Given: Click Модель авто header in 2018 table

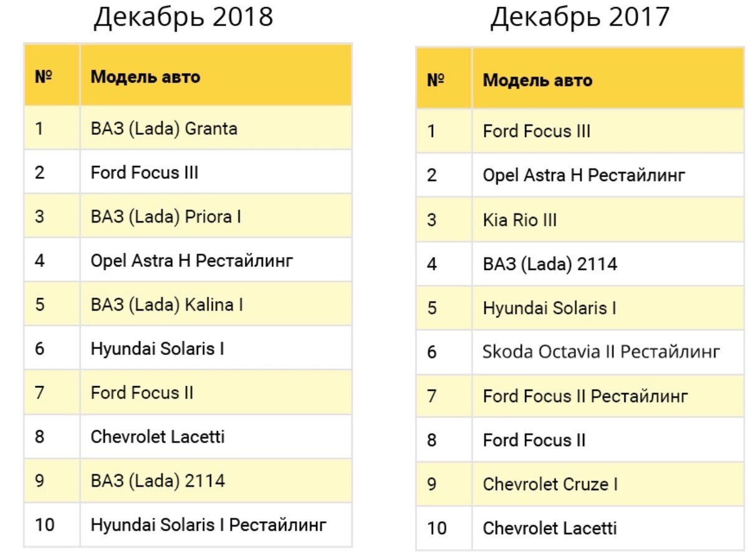Looking at the screenshot, I should pyautogui.click(x=145, y=77).
